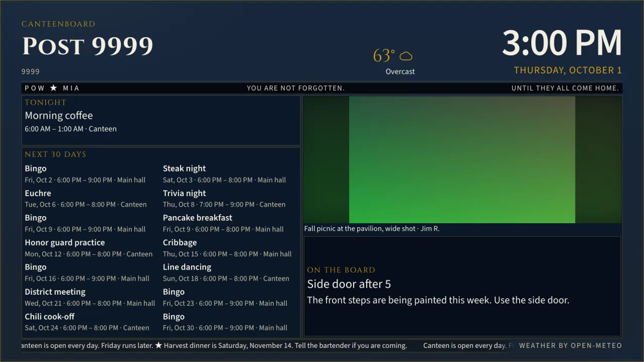Click the Overcast weather label
This screenshot has width=644, height=362.
point(400,71)
